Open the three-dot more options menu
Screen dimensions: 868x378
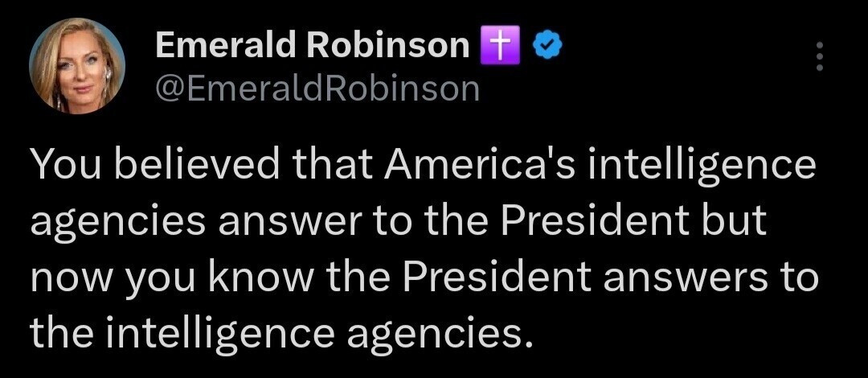click(x=819, y=56)
